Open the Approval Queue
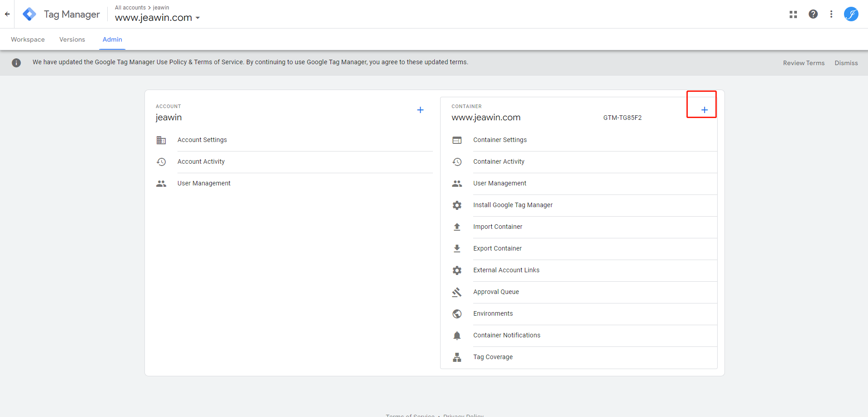The width and height of the screenshot is (868, 417). click(x=496, y=292)
